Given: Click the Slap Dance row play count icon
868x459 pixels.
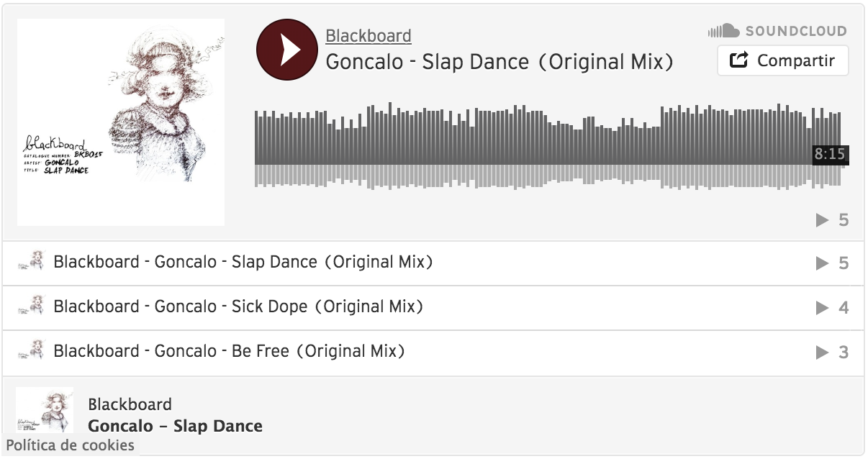Looking at the screenshot, I should 822,264.
